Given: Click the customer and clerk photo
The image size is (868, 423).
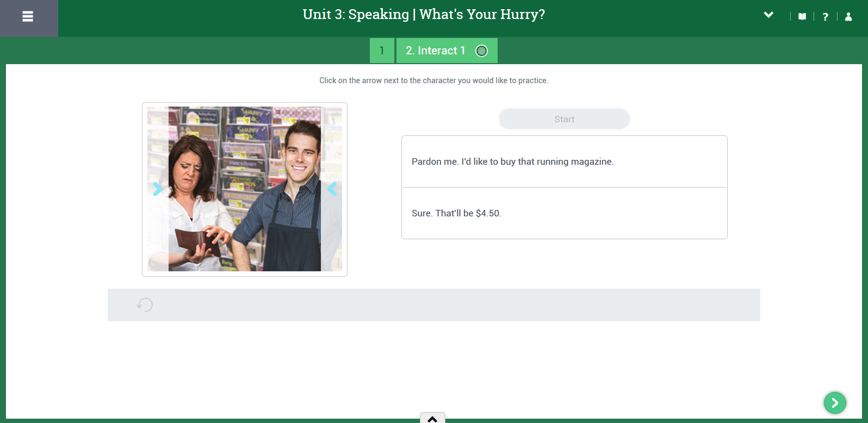Looking at the screenshot, I should click(x=245, y=189).
